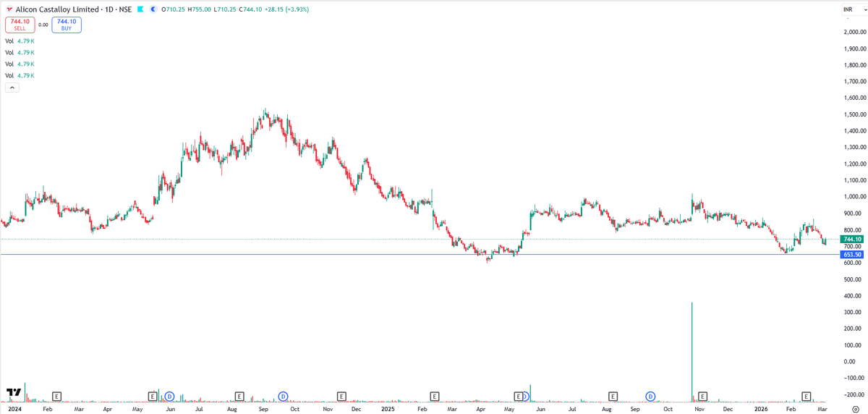Click the C744.10 close price value
This screenshot has width=868, height=414.
(x=250, y=9)
